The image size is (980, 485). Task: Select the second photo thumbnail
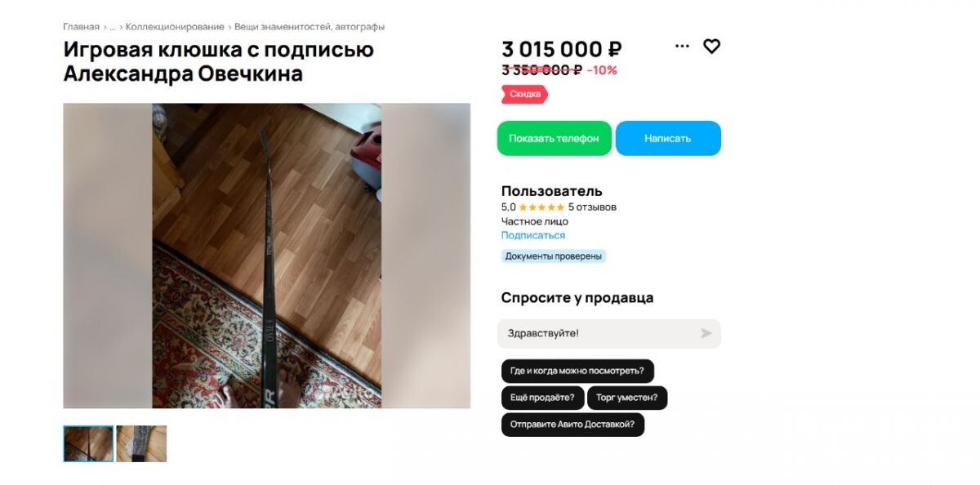(141, 443)
